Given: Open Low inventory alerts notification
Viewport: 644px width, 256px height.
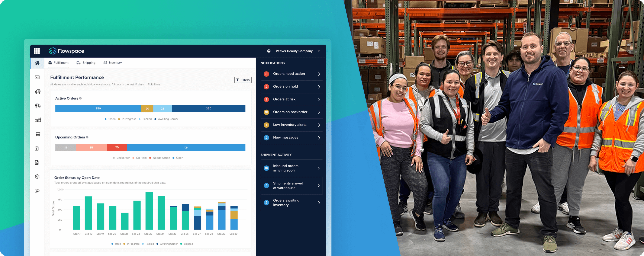Looking at the screenshot, I should (292, 125).
